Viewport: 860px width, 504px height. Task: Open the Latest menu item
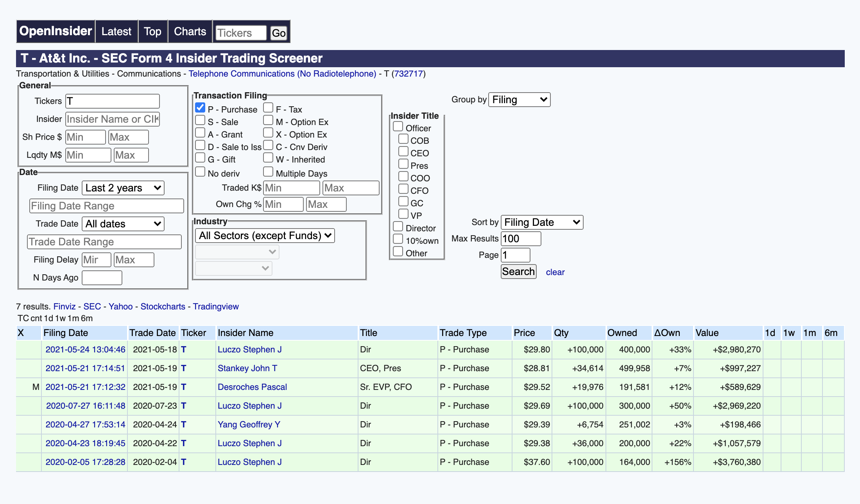116,32
